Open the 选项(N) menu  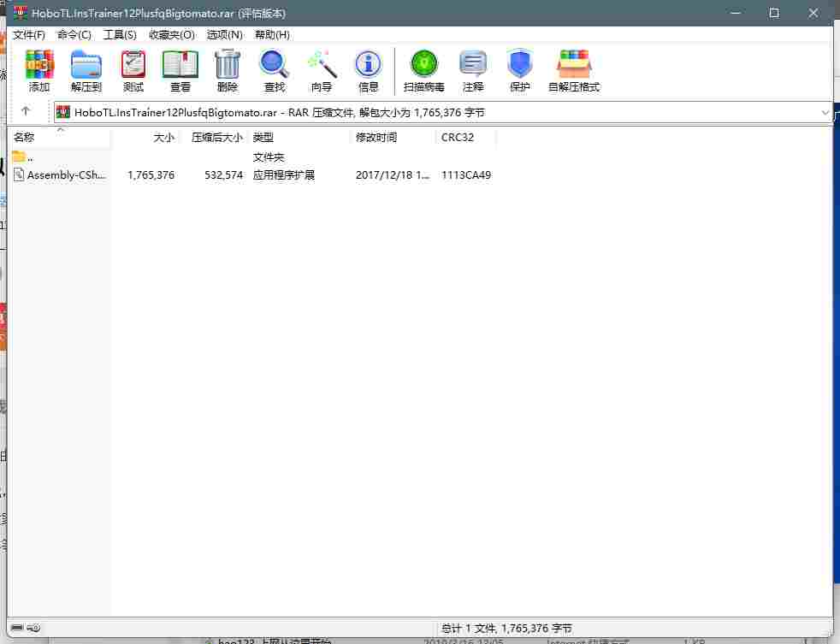[x=224, y=35]
